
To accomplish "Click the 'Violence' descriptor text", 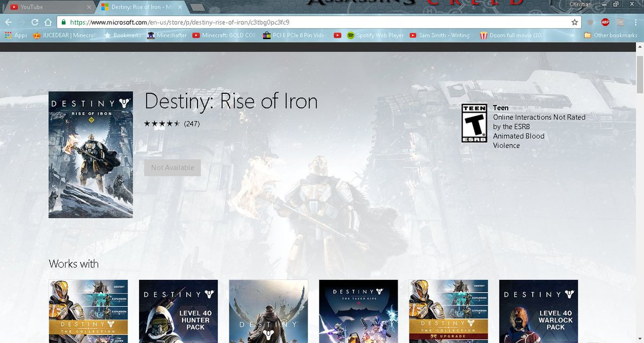I will click(507, 145).
